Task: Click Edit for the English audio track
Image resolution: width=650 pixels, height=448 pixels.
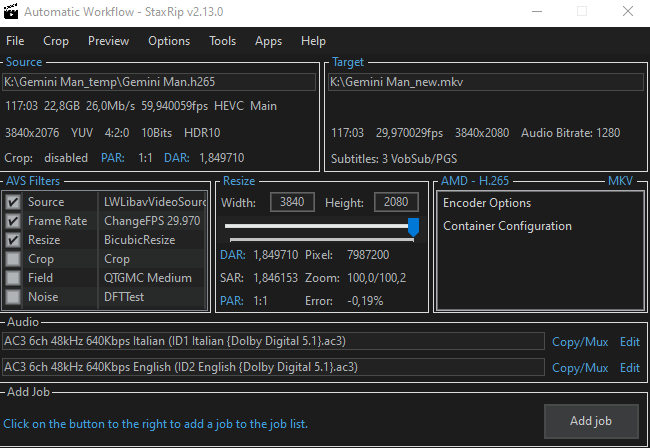Action: pyautogui.click(x=629, y=367)
